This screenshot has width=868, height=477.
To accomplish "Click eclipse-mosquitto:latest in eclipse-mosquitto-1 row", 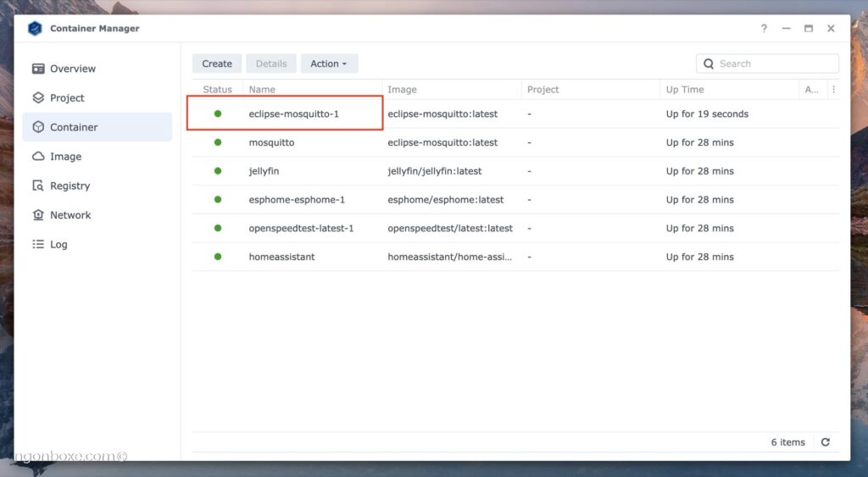I will point(442,114).
